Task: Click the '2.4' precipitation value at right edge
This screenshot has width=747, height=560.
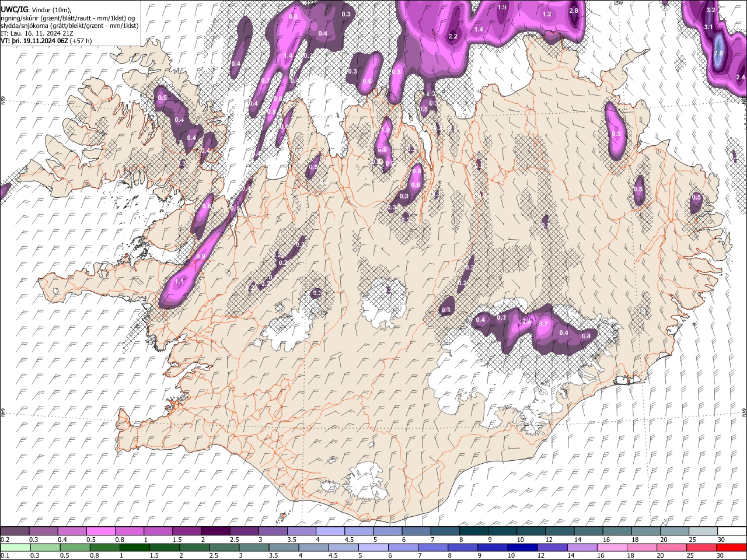Action: (741, 77)
